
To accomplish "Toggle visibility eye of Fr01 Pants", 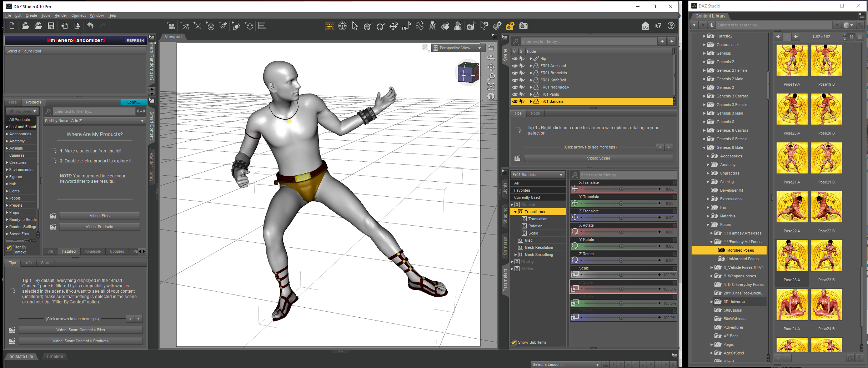I will pos(515,94).
